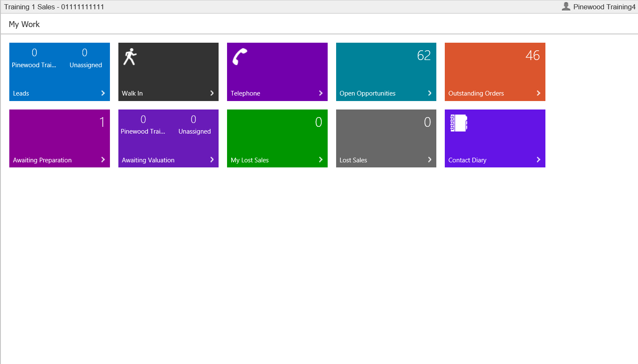Screen dimensions: 638x364
Task: Click the 0 count on Lost Sales tile
Action: [427, 122]
